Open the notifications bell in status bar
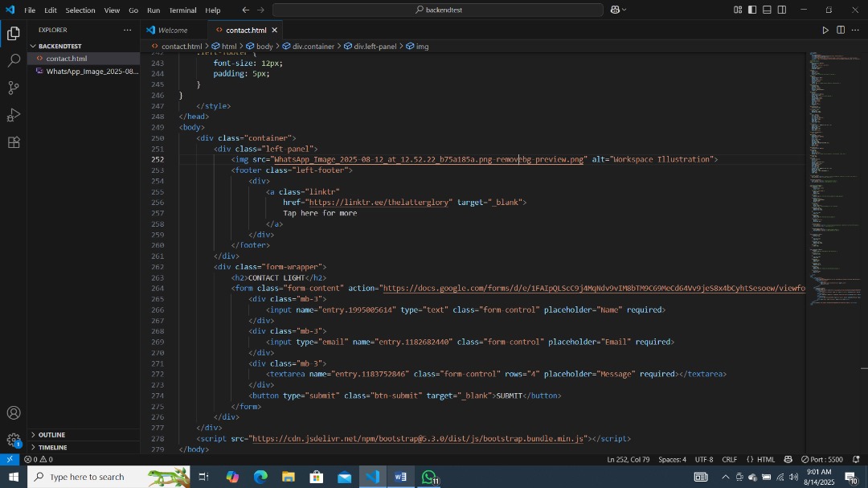 [x=856, y=459]
